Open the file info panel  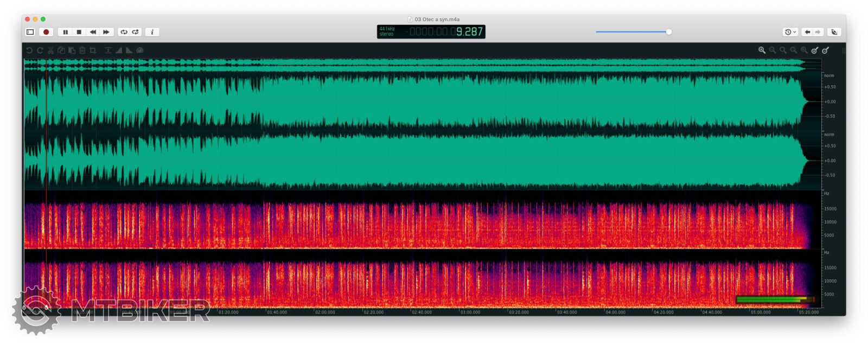point(152,32)
